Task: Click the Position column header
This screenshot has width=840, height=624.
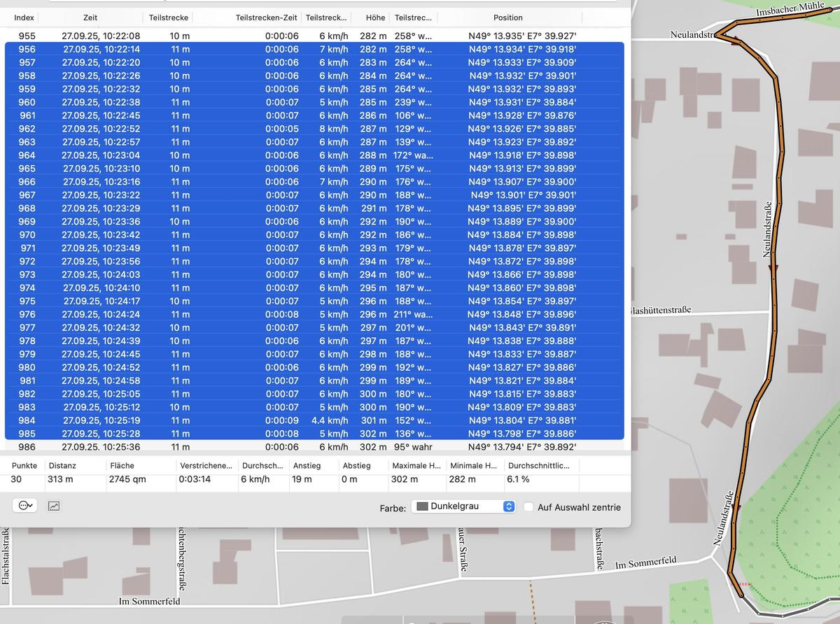Action: pos(507,17)
